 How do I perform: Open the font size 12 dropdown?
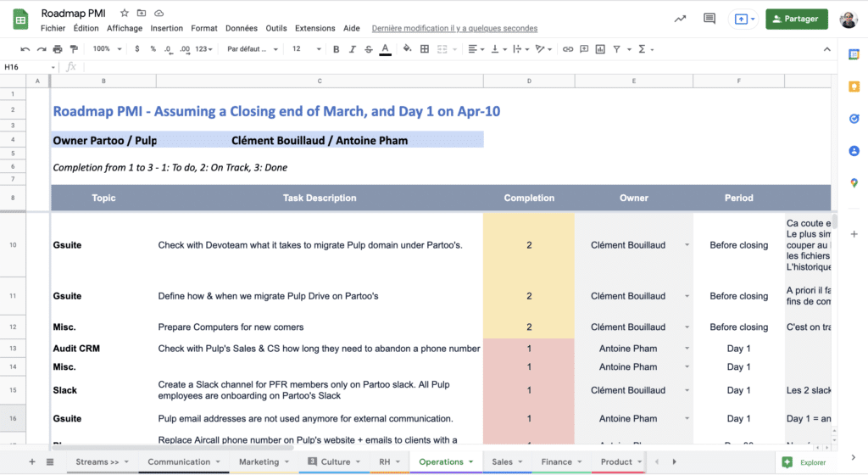point(306,49)
